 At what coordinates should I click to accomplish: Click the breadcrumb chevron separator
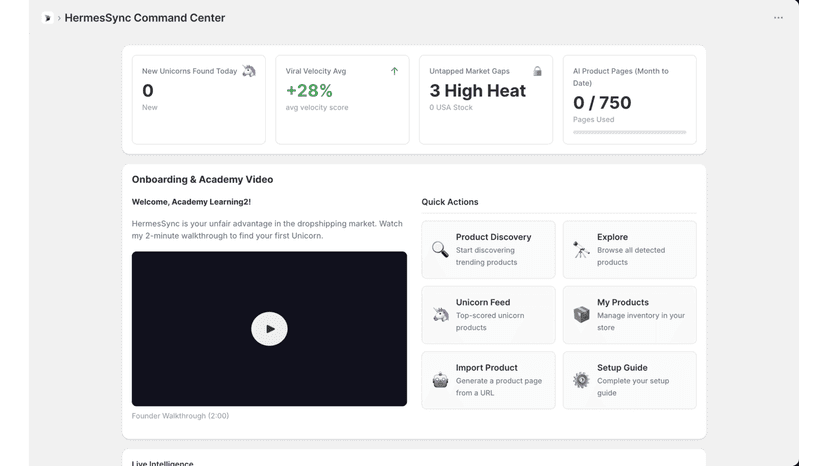click(x=59, y=18)
